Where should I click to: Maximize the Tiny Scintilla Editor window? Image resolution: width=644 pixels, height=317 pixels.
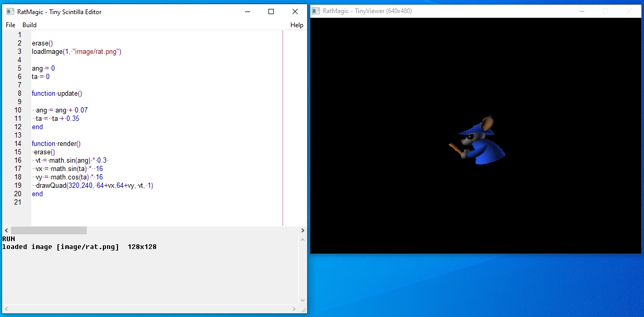tap(271, 12)
